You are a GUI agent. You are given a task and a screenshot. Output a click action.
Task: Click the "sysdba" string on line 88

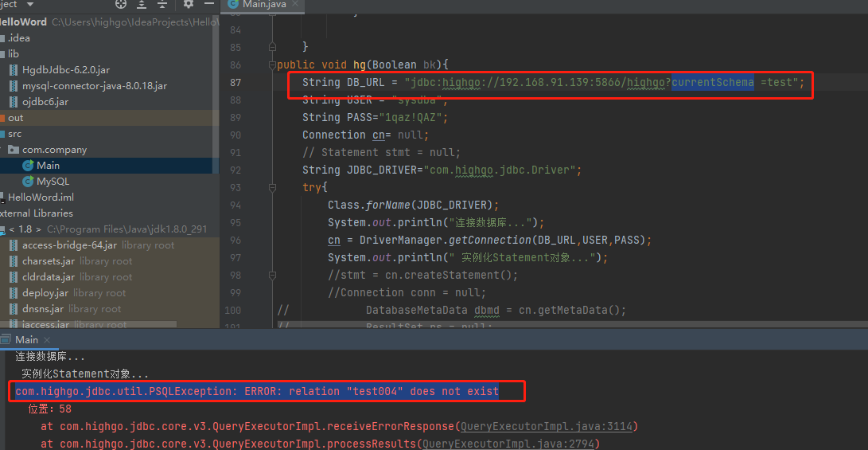[417, 100]
